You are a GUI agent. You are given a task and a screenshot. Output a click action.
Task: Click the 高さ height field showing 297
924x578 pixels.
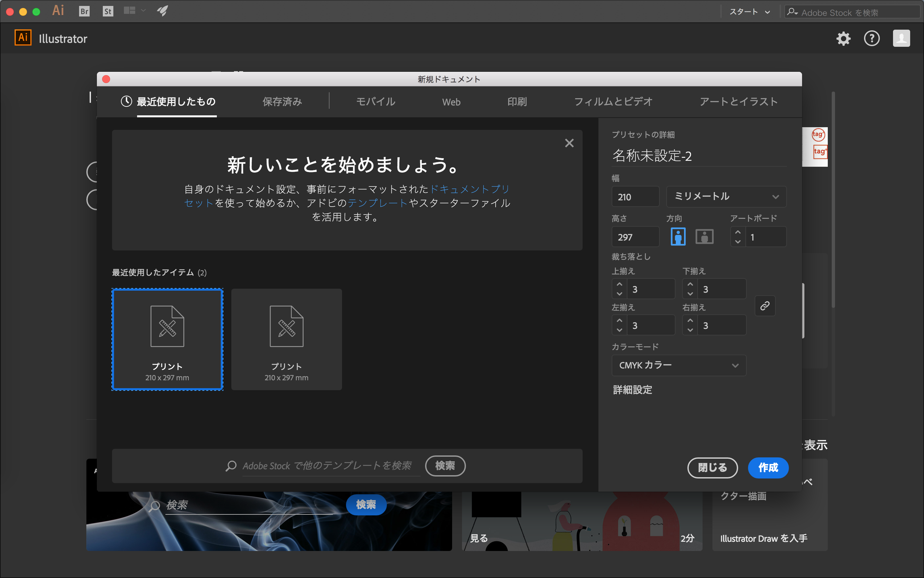[x=635, y=237]
